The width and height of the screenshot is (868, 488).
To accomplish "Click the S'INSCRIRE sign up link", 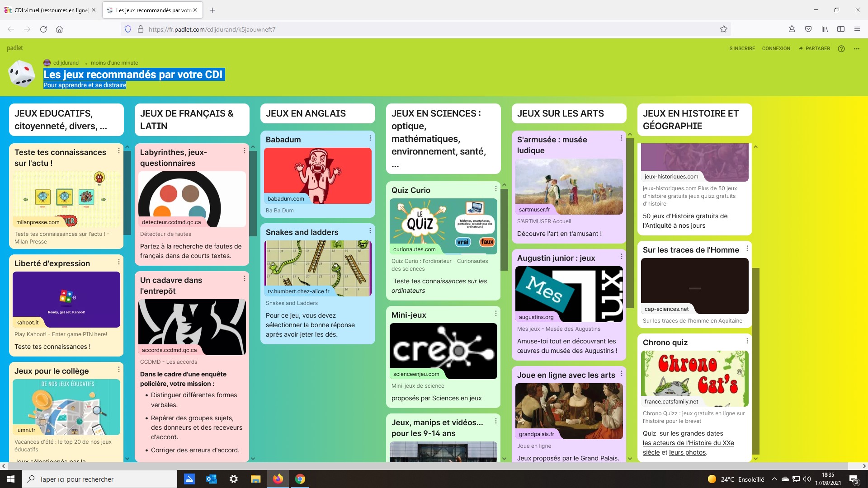I will 742,49.
